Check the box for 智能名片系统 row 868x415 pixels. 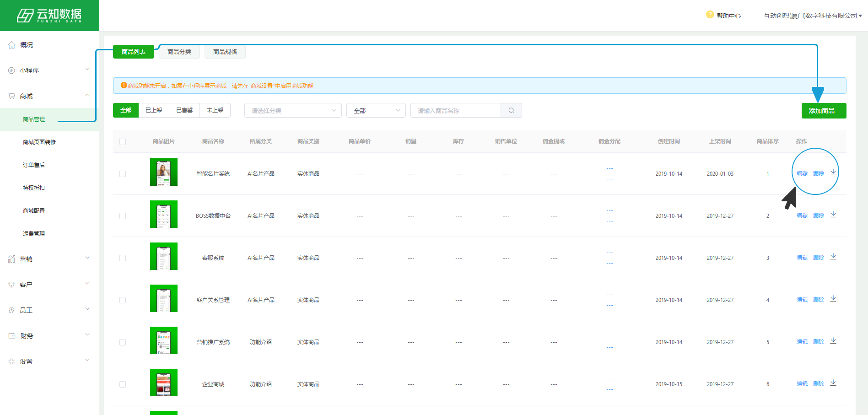(123, 174)
